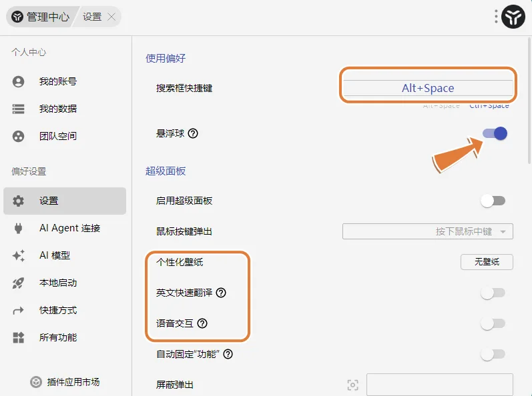Viewport: 532px width, 396px height.
Task: Select 设置 in sidebar
Action: coord(65,201)
